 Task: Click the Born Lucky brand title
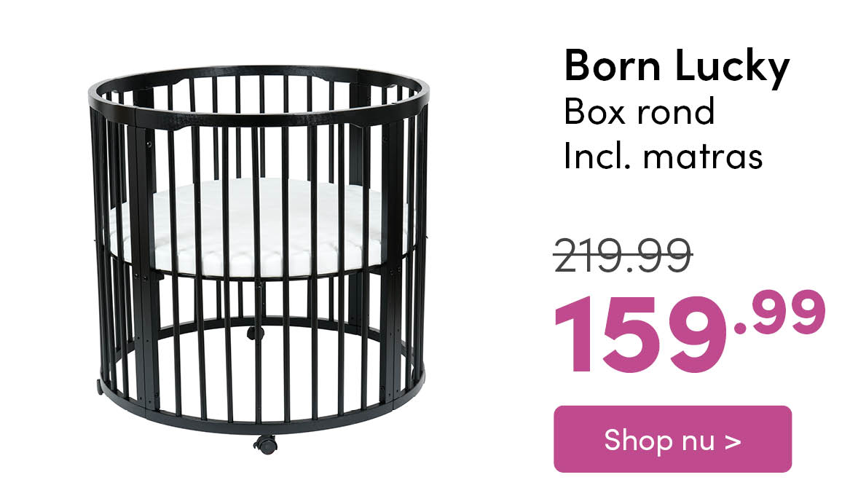click(676, 66)
